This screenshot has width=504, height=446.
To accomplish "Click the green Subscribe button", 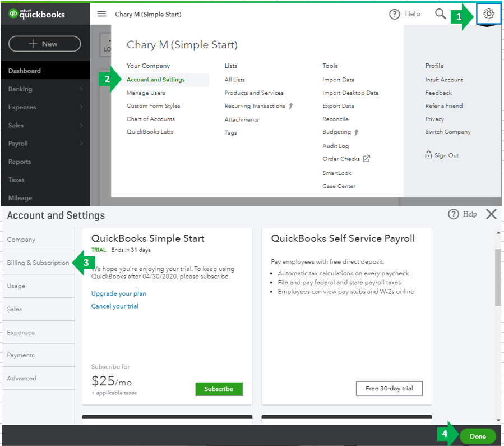I will click(x=219, y=389).
